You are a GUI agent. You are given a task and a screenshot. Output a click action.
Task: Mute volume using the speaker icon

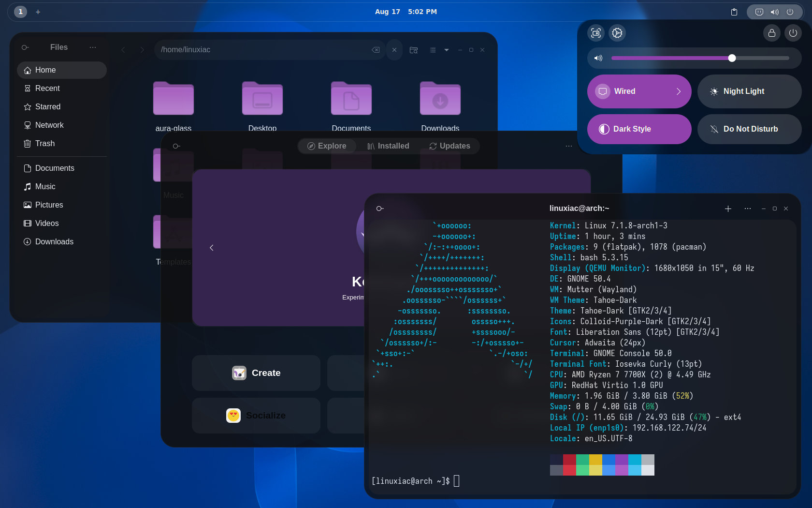click(x=598, y=58)
